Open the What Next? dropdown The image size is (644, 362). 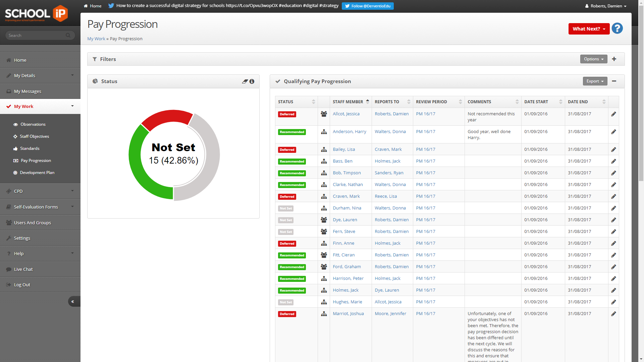point(589,29)
